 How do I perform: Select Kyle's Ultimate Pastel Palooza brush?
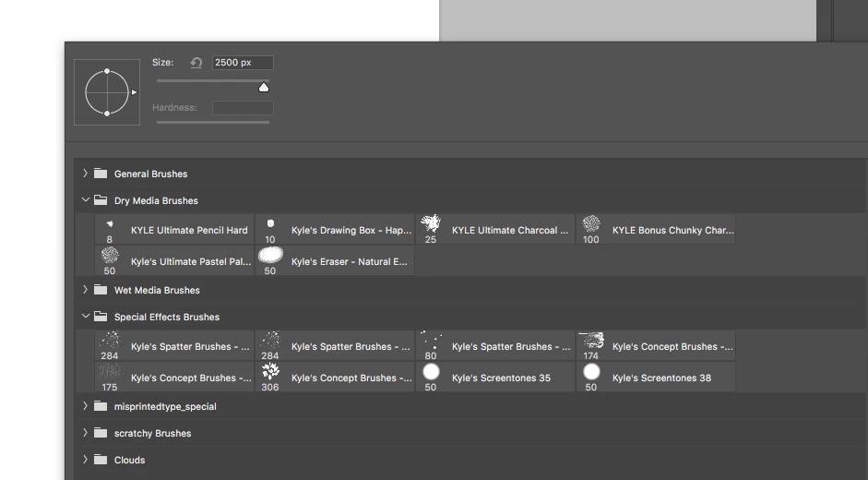[174, 261]
